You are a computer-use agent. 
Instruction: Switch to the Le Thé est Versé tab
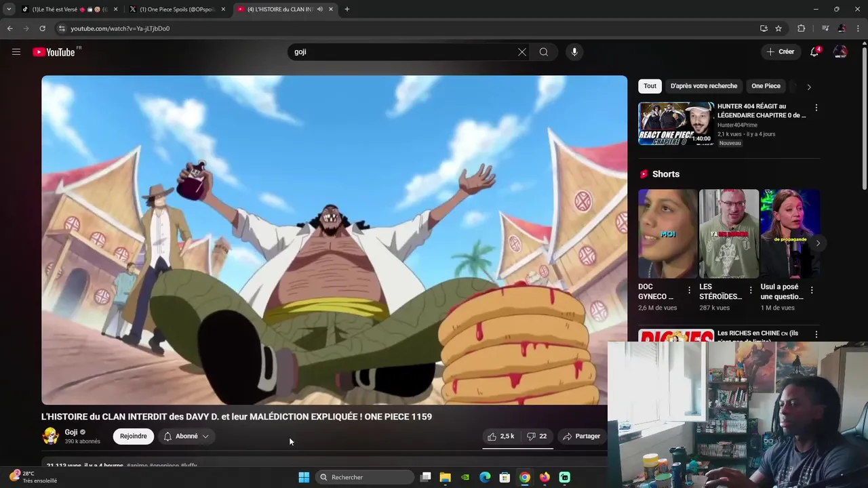[x=70, y=9]
